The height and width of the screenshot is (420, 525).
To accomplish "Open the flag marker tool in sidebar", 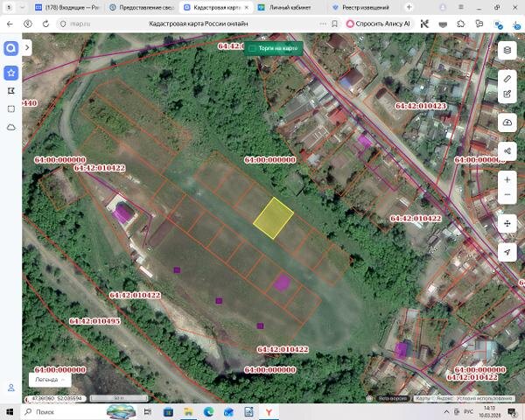I will (11, 91).
